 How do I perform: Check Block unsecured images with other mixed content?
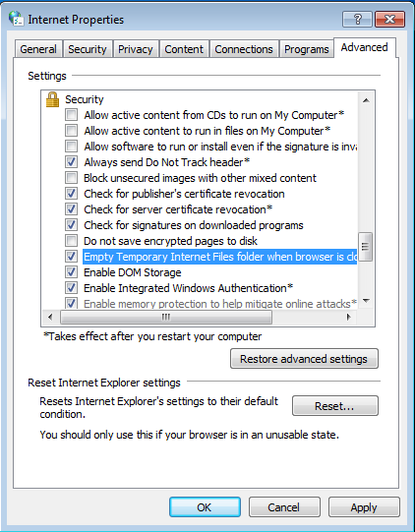coord(71,177)
